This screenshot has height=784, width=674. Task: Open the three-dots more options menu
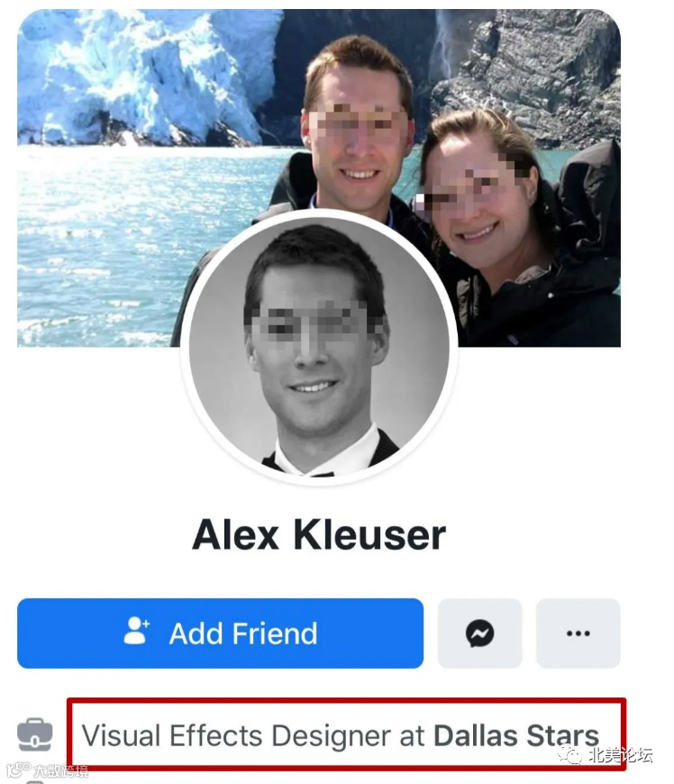pos(578,633)
